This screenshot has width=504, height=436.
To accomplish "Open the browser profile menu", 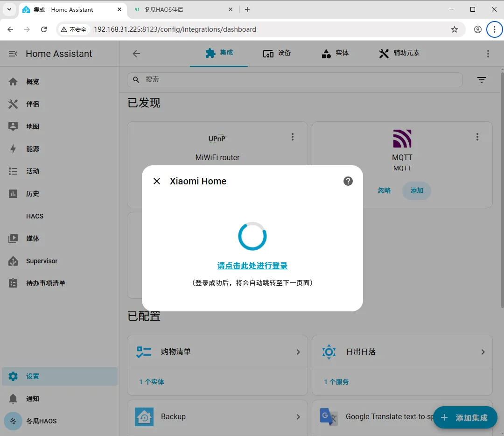I will pyautogui.click(x=478, y=29).
